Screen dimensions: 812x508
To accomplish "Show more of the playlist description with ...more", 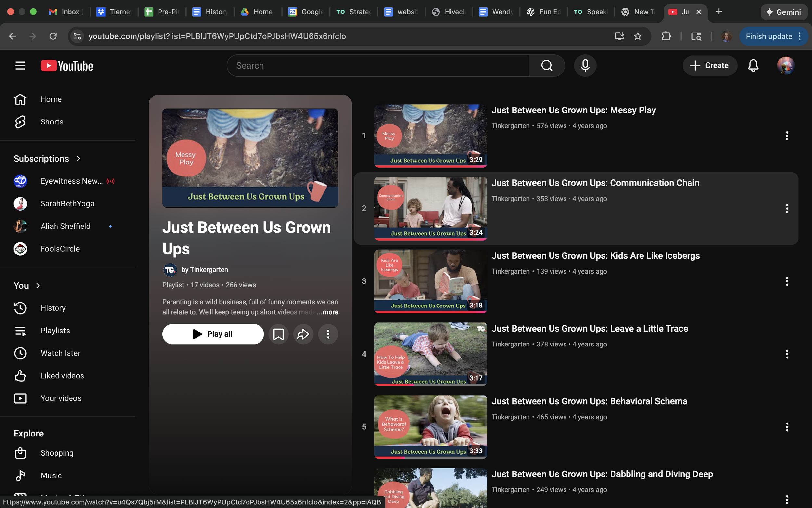I will pos(327,312).
